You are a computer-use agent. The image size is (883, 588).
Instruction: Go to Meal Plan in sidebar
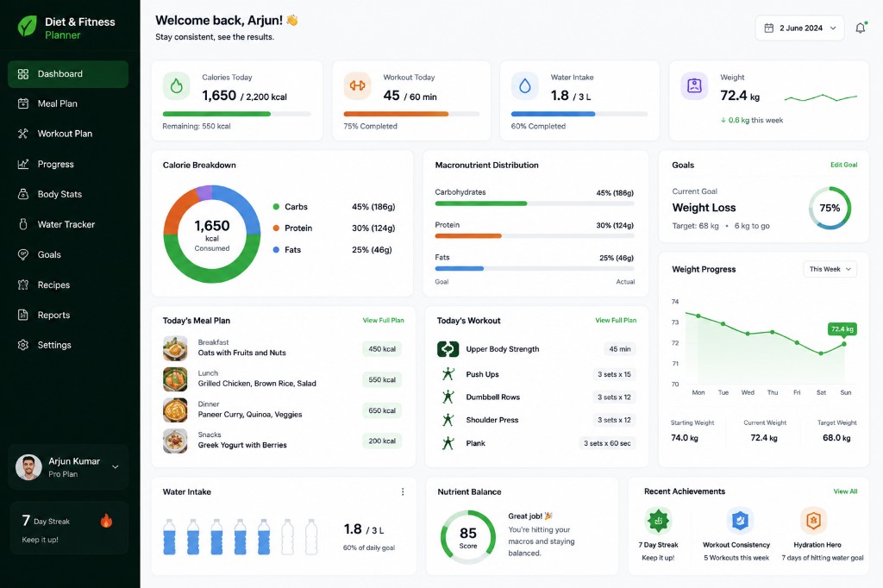pyautogui.click(x=68, y=103)
